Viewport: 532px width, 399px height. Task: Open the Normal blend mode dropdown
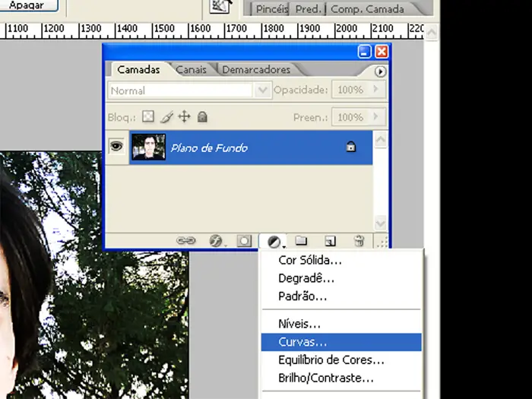[x=263, y=90]
